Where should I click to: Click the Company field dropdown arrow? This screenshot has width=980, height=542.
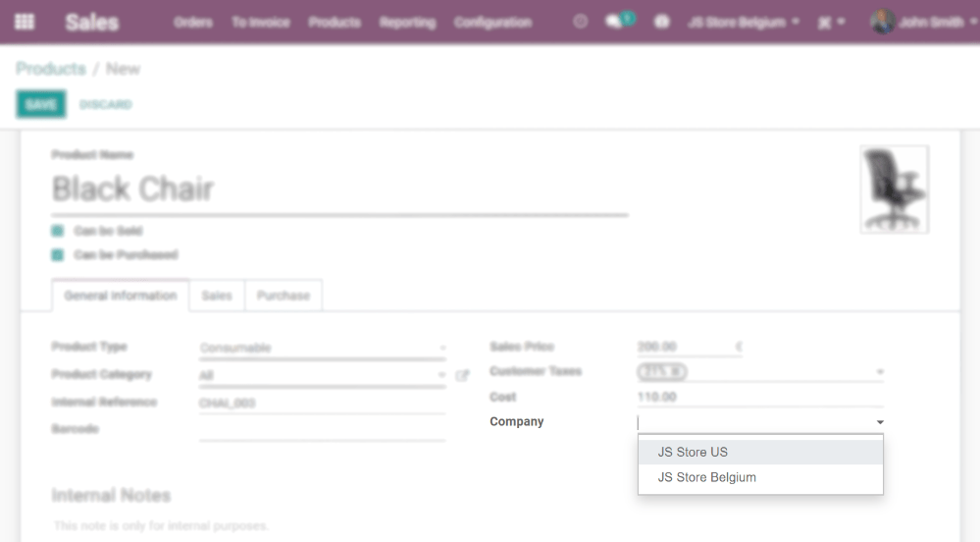point(880,422)
